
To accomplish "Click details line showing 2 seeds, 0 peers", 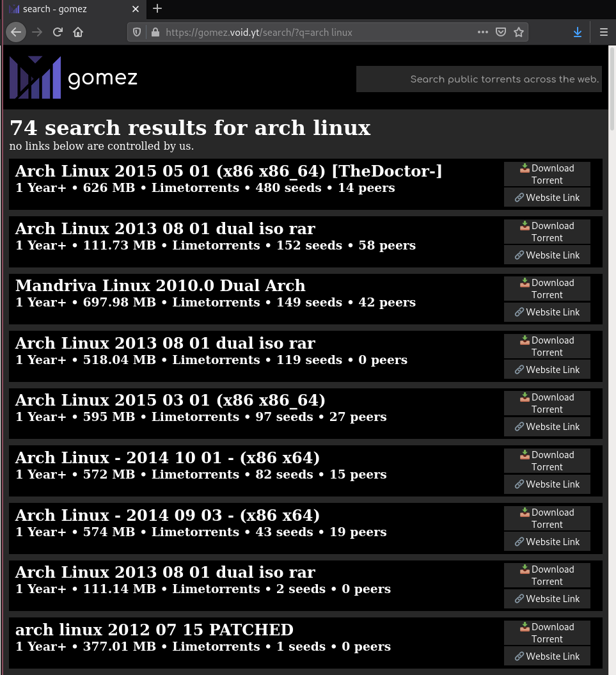I will [203, 589].
